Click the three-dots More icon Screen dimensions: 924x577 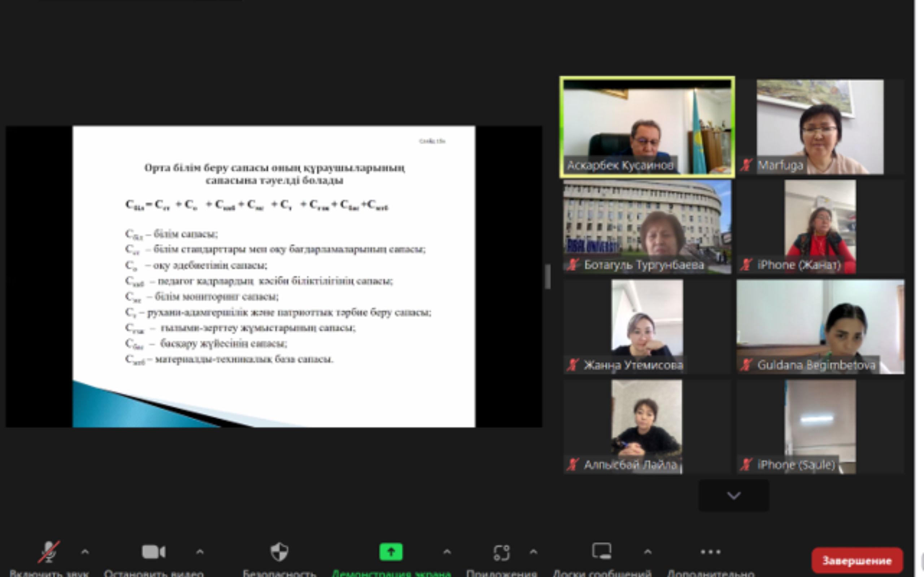710,552
